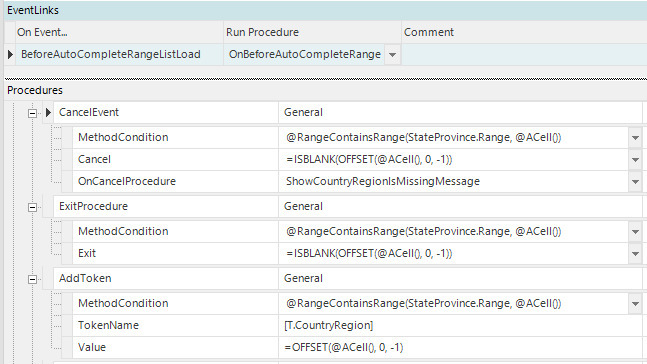The image size is (647, 364).
Task: Open CancelEvent MethodCondition dropdown arrow
Action: 635,138
